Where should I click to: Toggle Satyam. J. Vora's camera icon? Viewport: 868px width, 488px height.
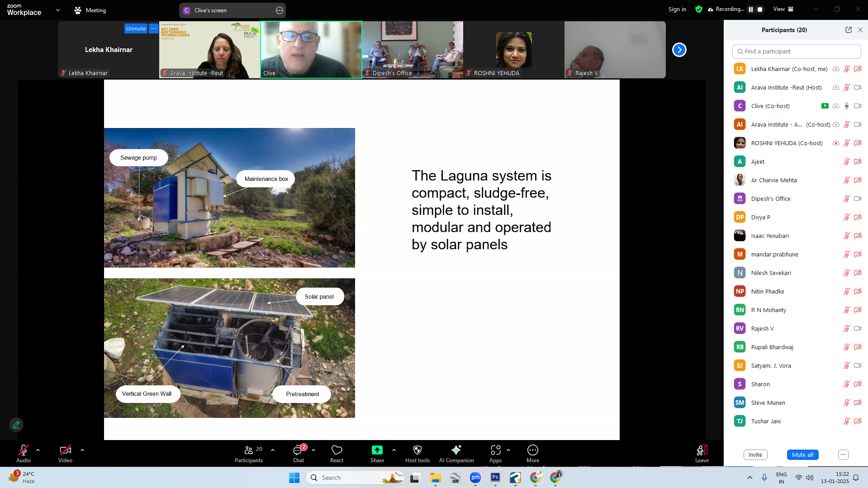(858, 365)
